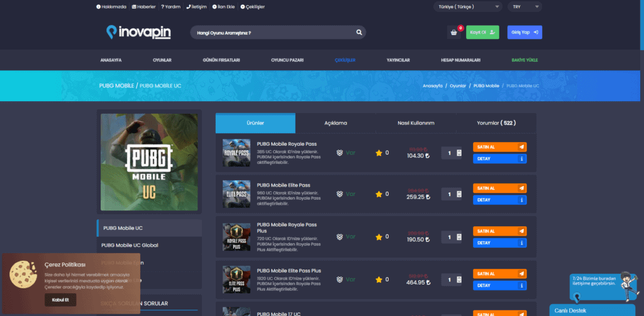The width and height of the screenshot is (644, 316).
Task: Click SATIN AL for Royale Pass Plus
Action: point(500,231)
